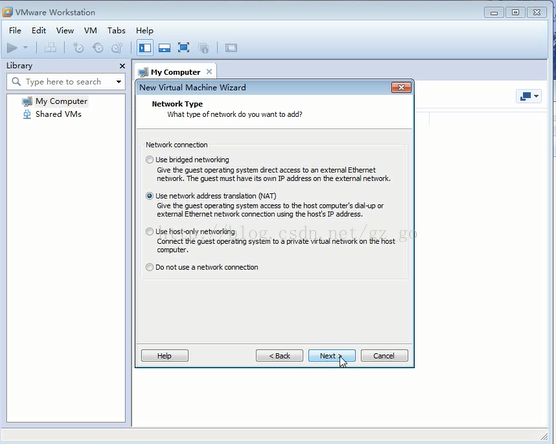Enter full screen mode icon
This screenshot has height=444, width=556.
click(183, 48)
